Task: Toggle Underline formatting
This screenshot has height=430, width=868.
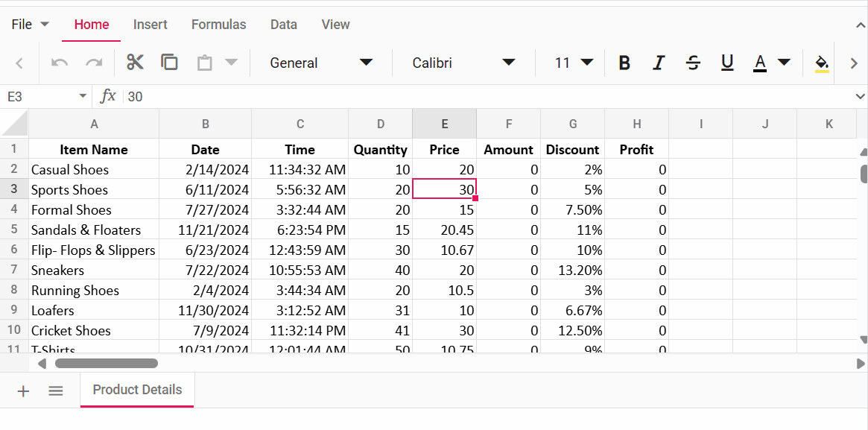Action: [x=727, y=63]
